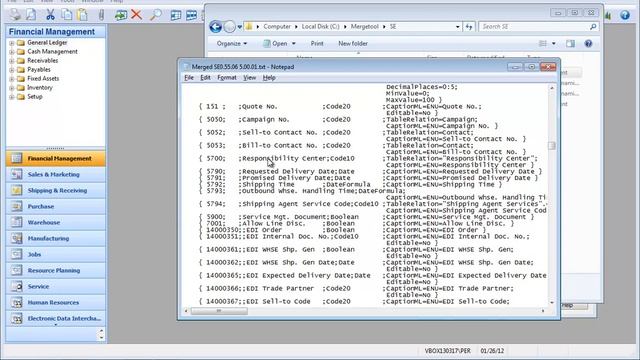Go back in Explorer window

216,27
